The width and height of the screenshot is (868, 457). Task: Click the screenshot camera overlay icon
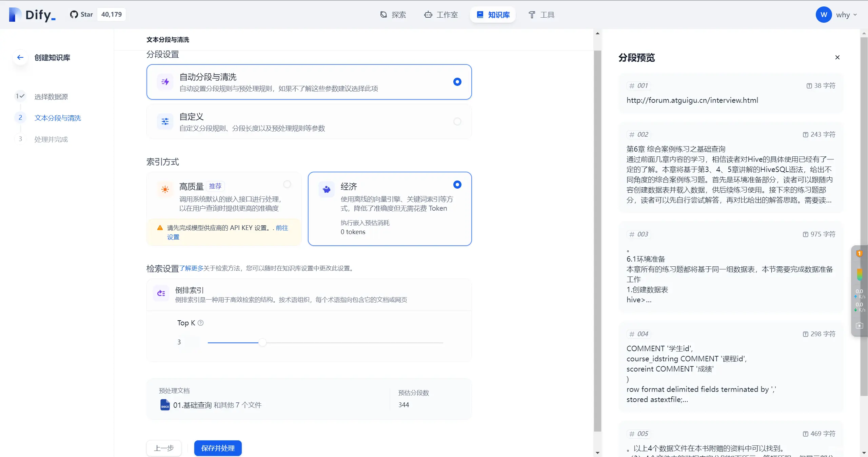click(859, 325)
